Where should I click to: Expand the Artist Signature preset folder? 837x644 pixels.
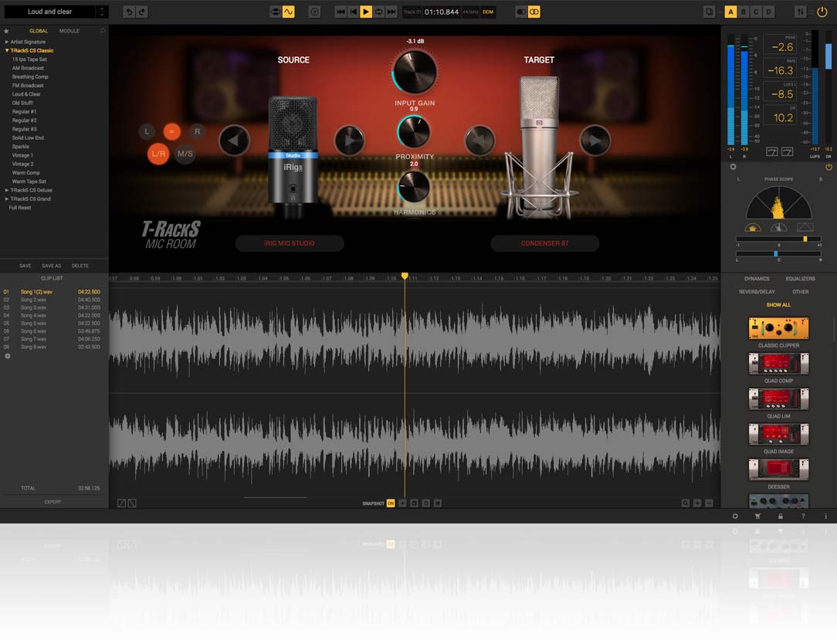click(7, 42)
